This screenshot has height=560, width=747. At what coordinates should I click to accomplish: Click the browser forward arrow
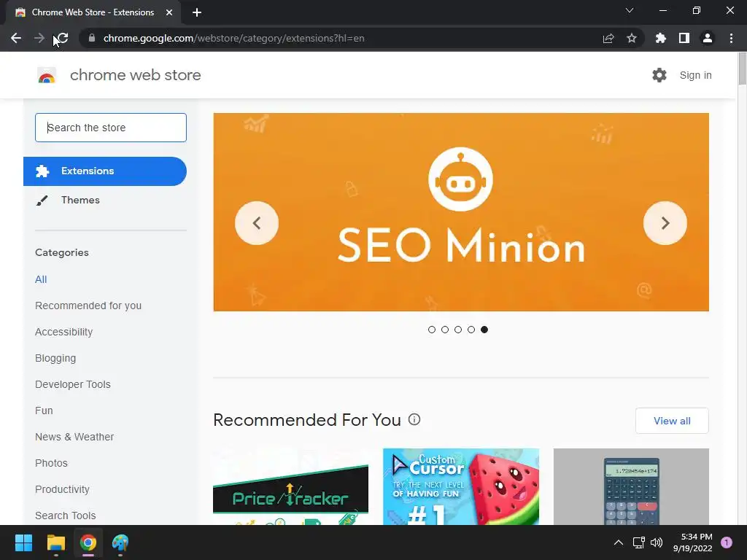coord(39,38)
